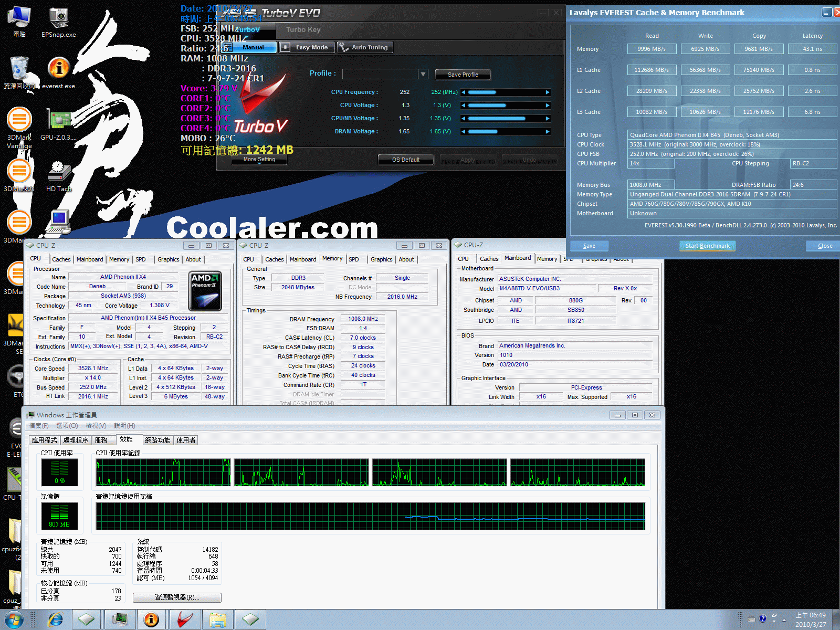Image resolution: width=840 pixels, height=630 pixels.
Task: Expand More Setting in TurboV EVO
Action: coord(259,160)
